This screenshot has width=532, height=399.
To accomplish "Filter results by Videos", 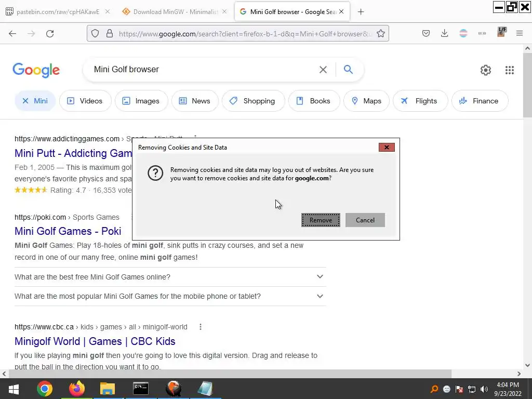I will point(85,101).
